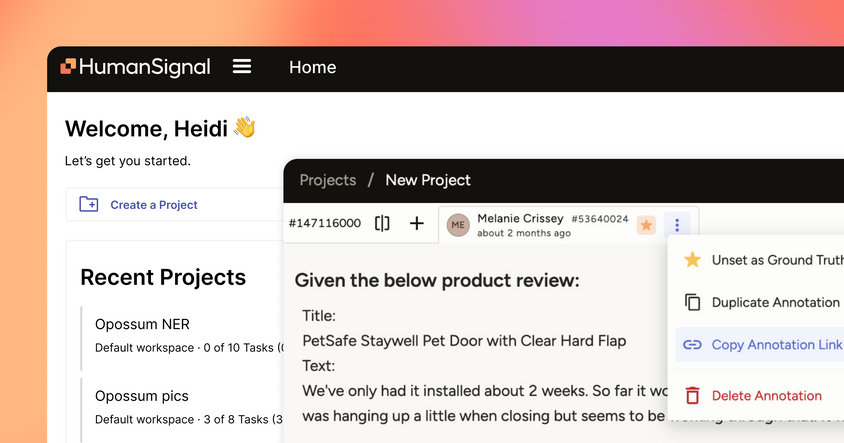Screen dimensions: 844x443
Task: Click the Create a Project link text
Action: tap(154, 205)
